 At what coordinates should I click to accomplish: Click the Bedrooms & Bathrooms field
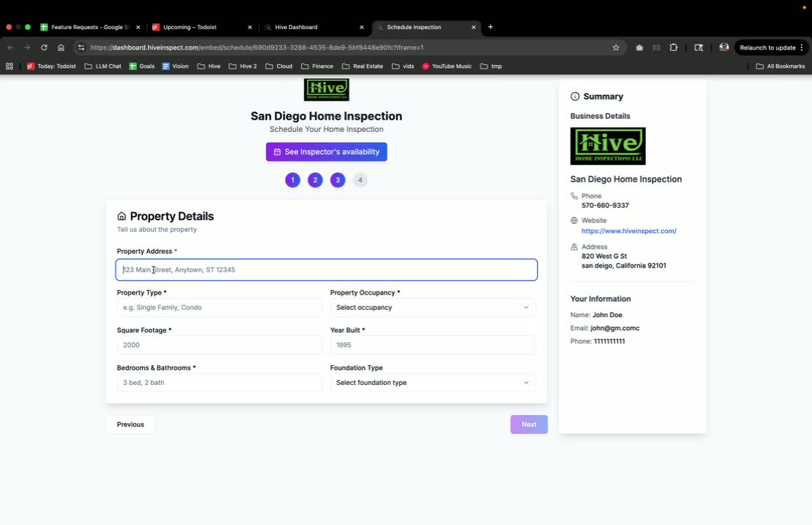[x=219, y=383]
